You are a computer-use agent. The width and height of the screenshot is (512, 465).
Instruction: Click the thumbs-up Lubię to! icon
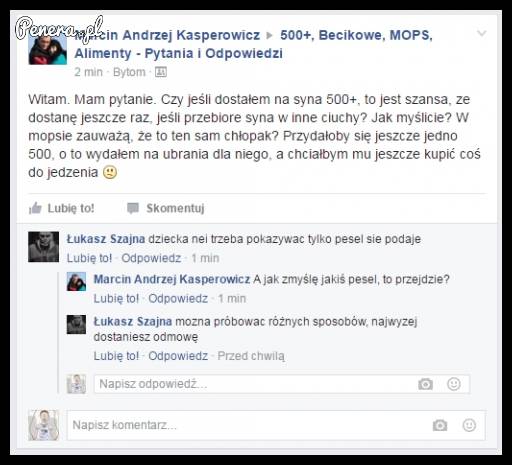pyautogui.click(x=35, y=208)
